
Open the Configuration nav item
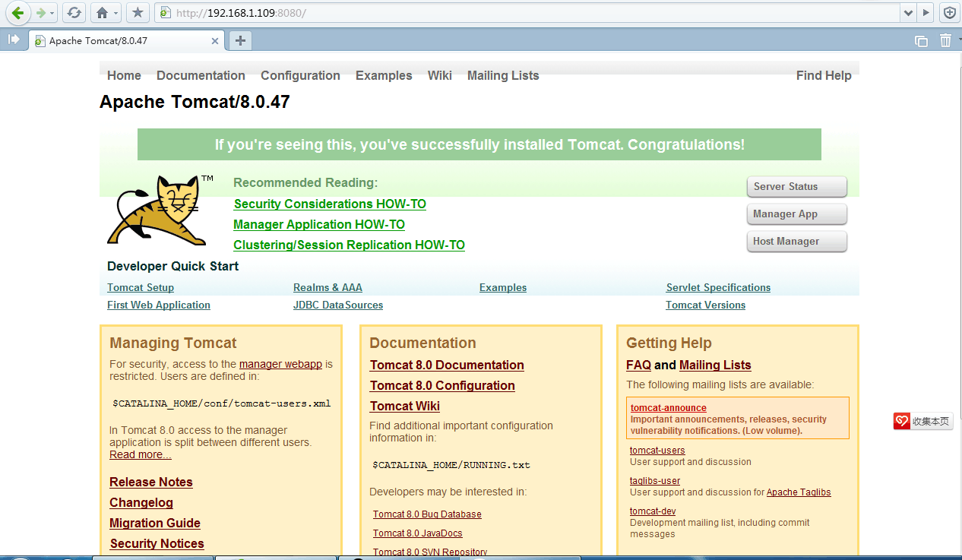click(300, 75)
